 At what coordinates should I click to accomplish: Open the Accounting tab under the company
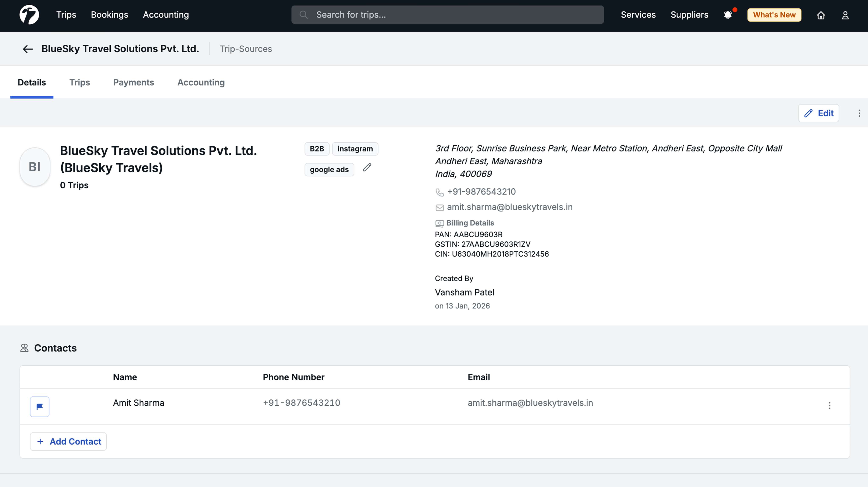point(201,82)
